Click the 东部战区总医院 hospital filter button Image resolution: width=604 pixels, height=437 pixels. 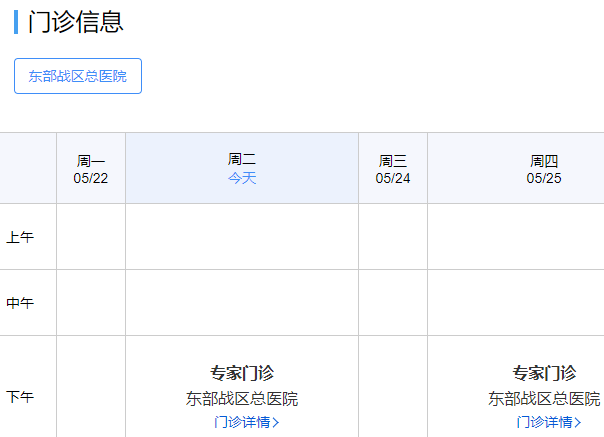[x=78, y=76]
